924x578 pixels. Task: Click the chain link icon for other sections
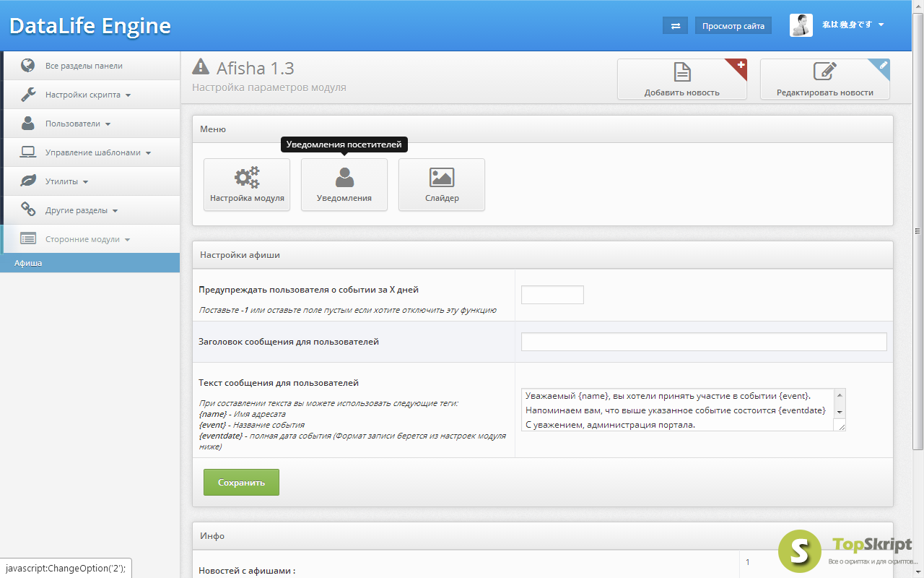[x=28, y=210]
